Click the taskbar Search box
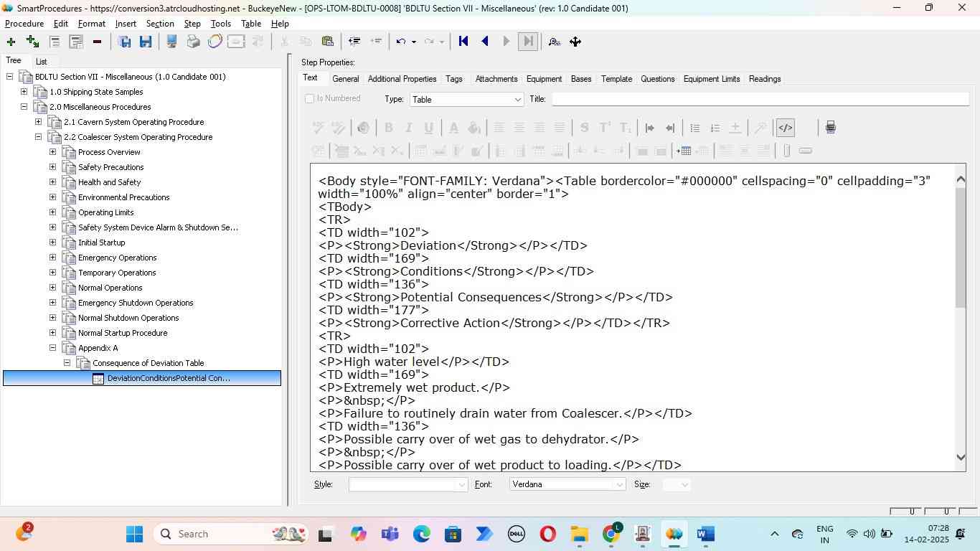Image resolution: width=980 pixels, height=551 pixels. point(230,534)
